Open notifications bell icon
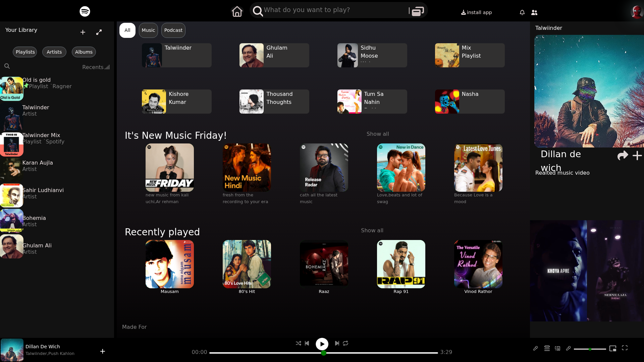Screen dimensions: 644x362 click(522, 12)
